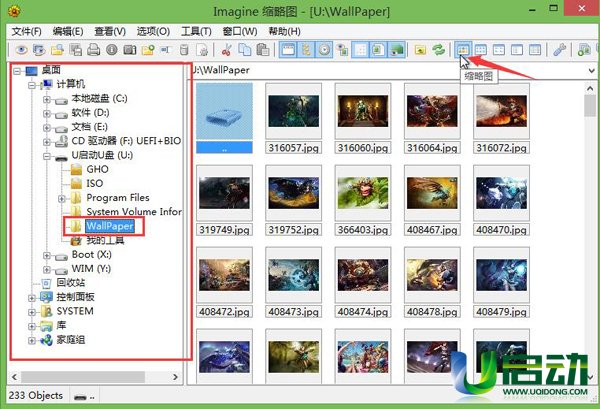Expand the 文档 (E:) drive node
The width and height of the screenshot is (600, 409).
[x=47, y=128]
